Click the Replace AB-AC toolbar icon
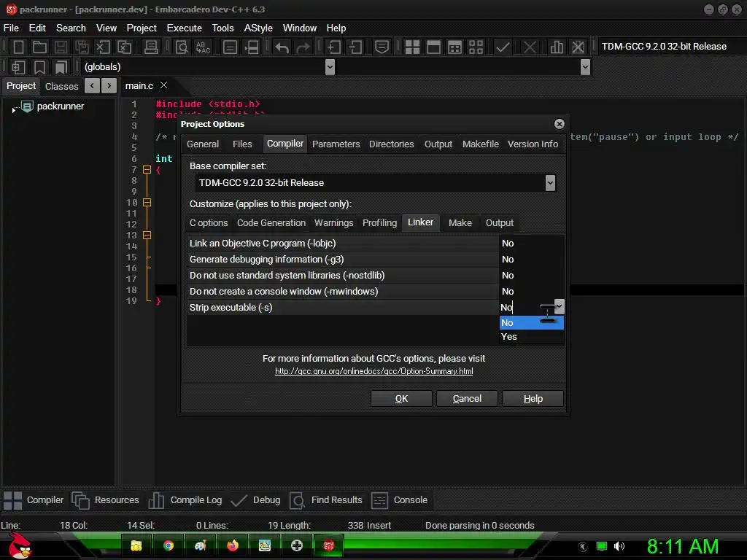This screenshot has width=747, height=560. pos(204,47)
